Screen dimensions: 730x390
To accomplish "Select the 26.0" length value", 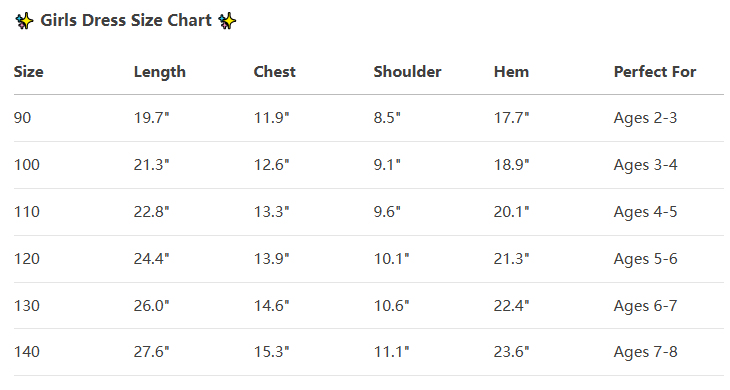I will pyautogui.click(x=151, y=306).
